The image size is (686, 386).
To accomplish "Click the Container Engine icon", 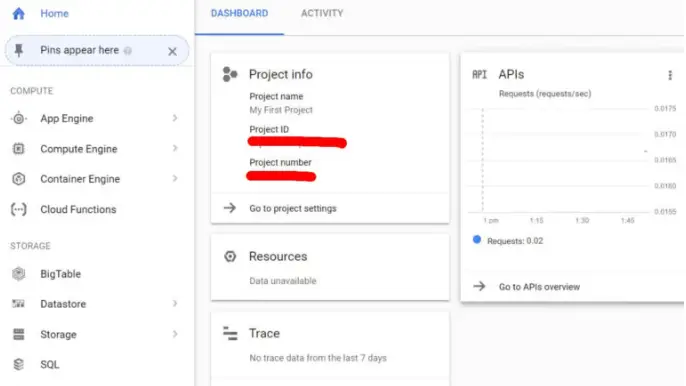I will (x=18, y=179).
